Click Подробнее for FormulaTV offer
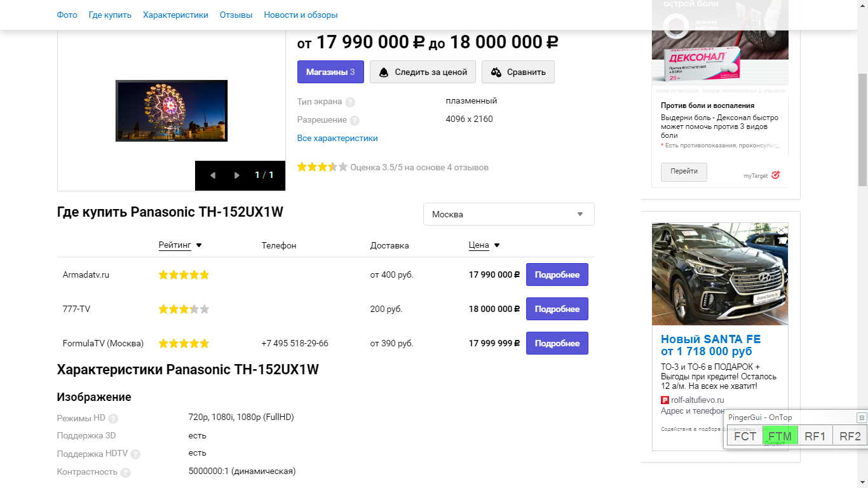The image size is (868, 488). click(x=557, y=343)
